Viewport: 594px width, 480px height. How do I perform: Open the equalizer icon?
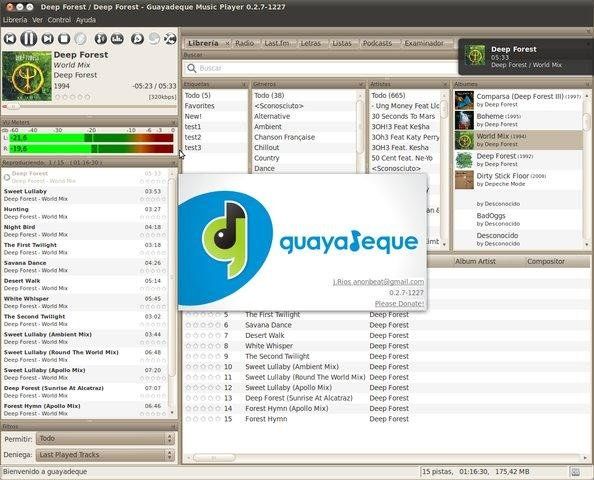point(117,39)
